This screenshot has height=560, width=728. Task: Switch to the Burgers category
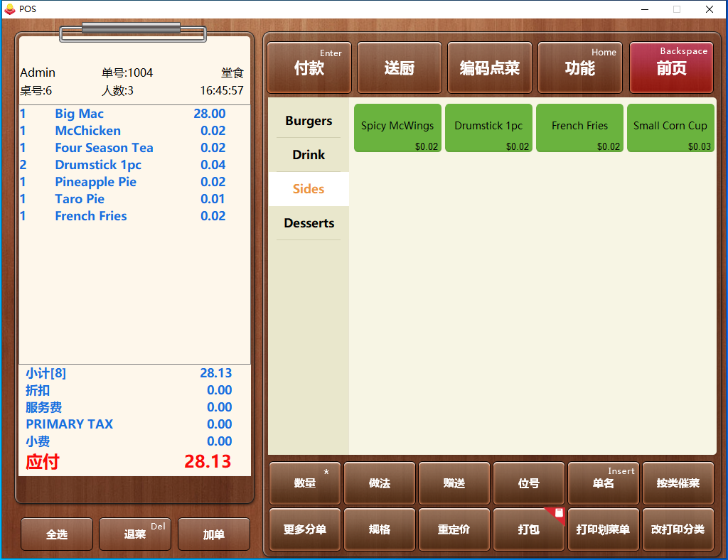click(x=309, y=121)
